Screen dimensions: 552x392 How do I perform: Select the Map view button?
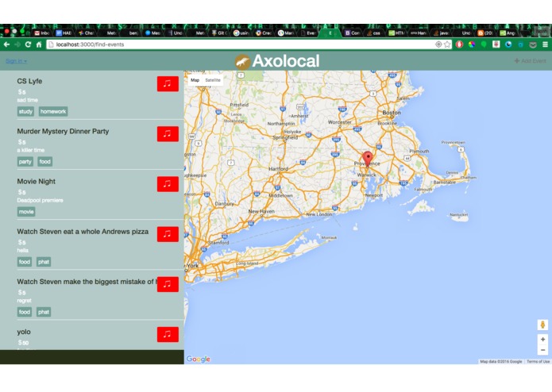click(x=195, y=80)
